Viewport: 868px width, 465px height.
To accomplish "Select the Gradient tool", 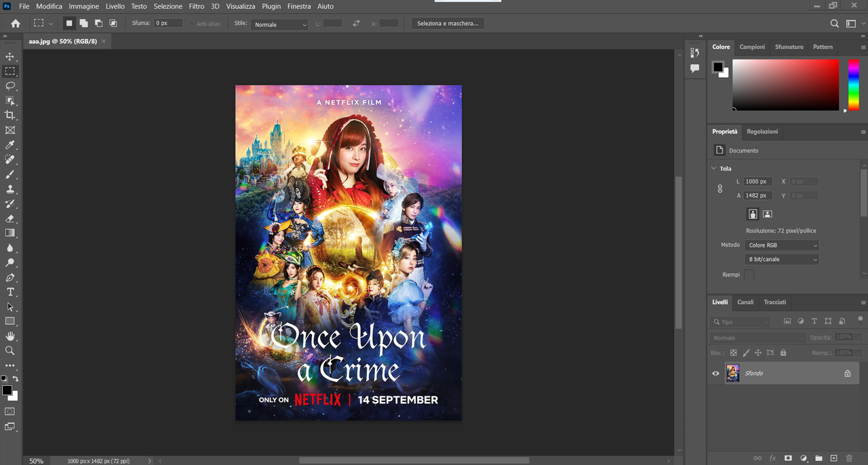I will [10, 233].
